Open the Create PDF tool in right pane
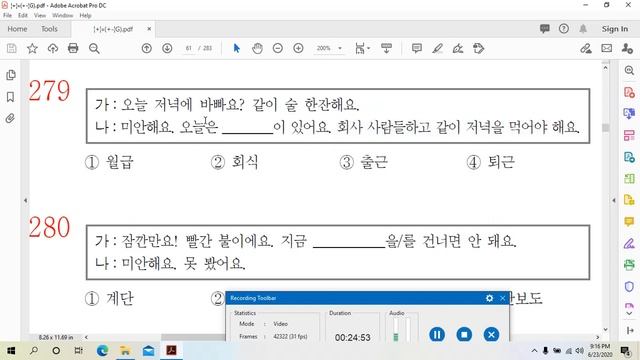Screen dimensions: 640x360 click(x=629, y=92)
